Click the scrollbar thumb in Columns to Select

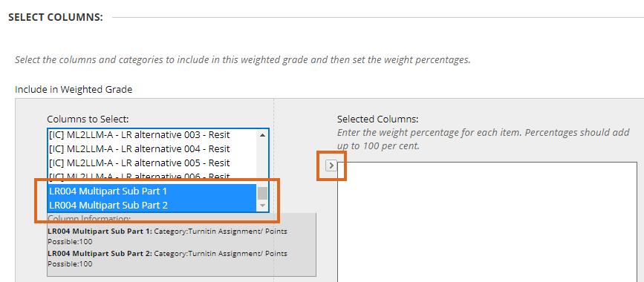point(262,193)
